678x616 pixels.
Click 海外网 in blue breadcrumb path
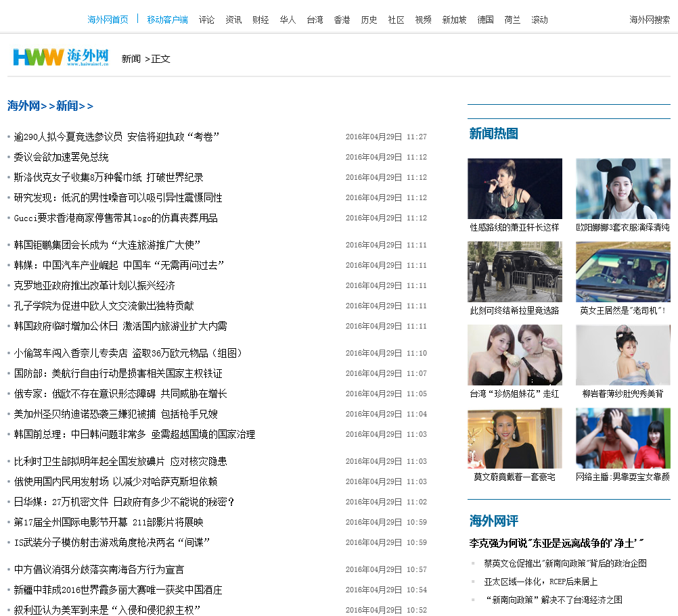(24, 106)
